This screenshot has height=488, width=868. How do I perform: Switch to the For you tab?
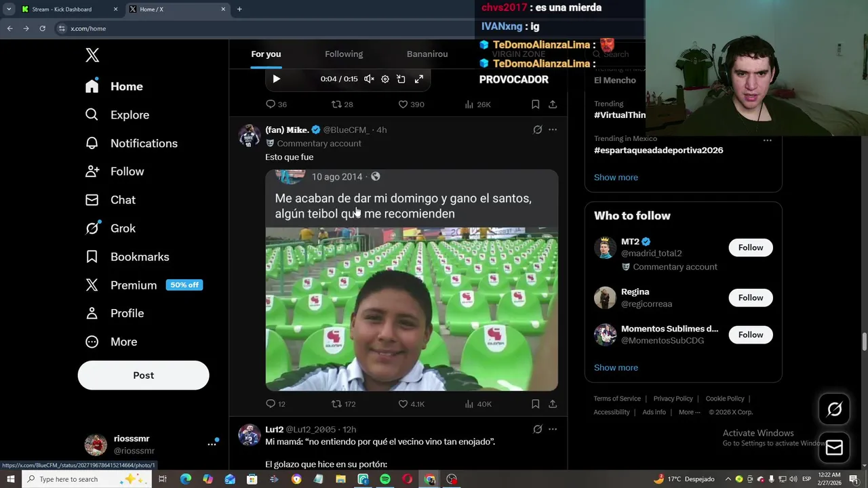pos(266,54)
